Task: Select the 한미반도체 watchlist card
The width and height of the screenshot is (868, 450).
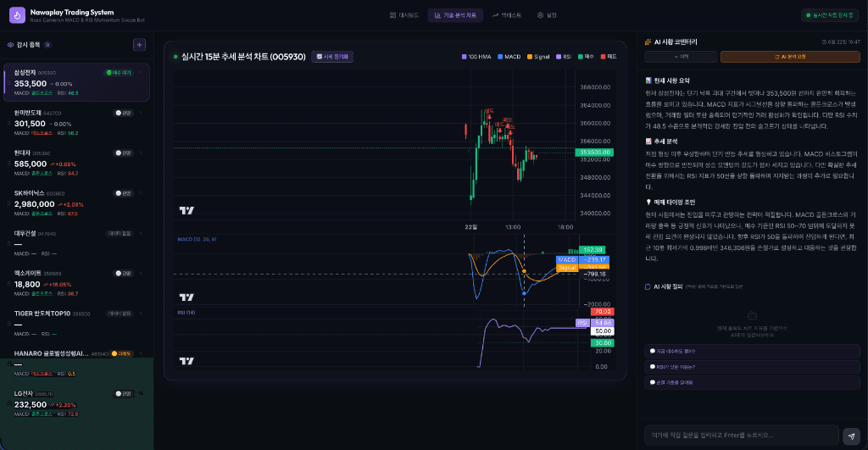Action: [76, 123]
